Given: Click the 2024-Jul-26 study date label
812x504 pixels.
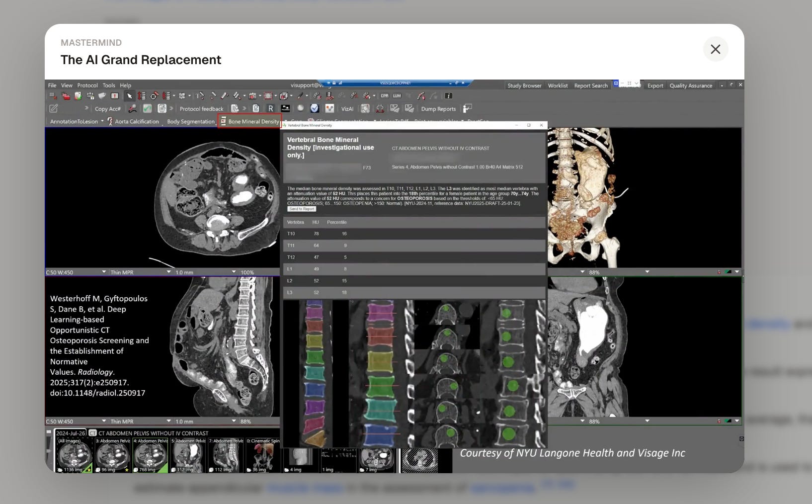Looking at the screenshot, I should tap(71, 433).
